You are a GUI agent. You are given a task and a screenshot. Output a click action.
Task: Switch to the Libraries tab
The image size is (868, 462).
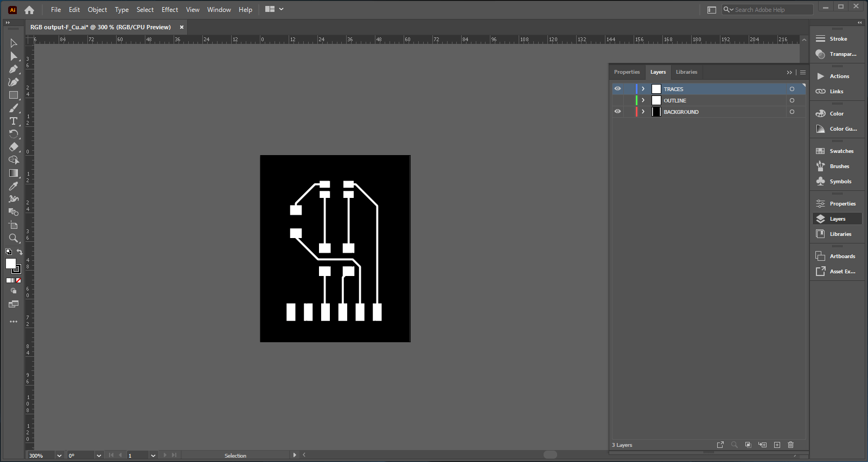686,72
